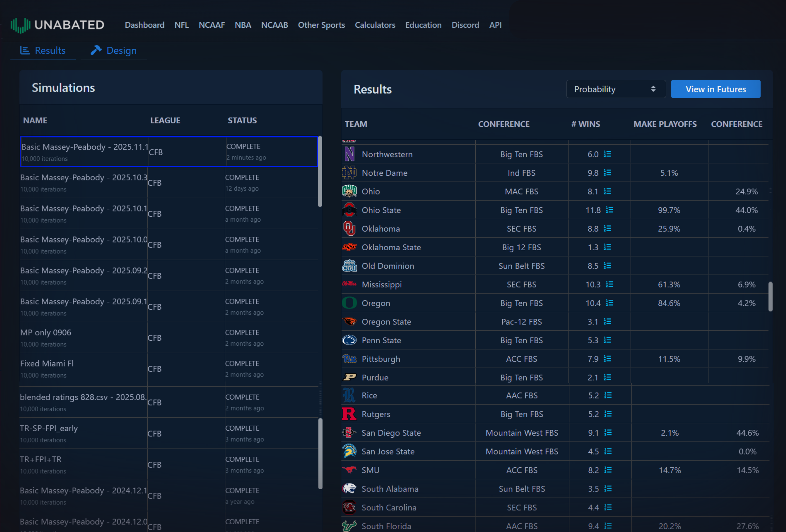Switch to the Design tab

point(114,51)
